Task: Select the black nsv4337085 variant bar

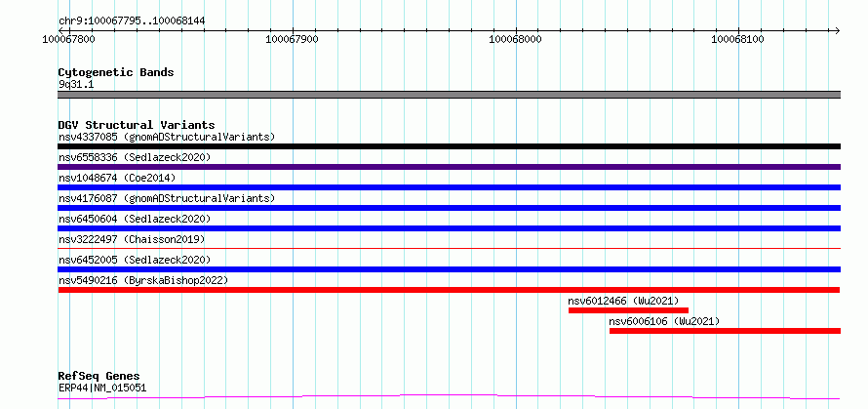Action: [x=449, y=146]
